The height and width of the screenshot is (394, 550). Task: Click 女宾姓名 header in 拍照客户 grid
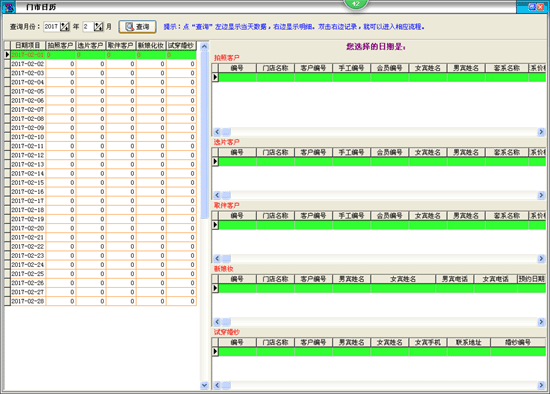[428, 68]
